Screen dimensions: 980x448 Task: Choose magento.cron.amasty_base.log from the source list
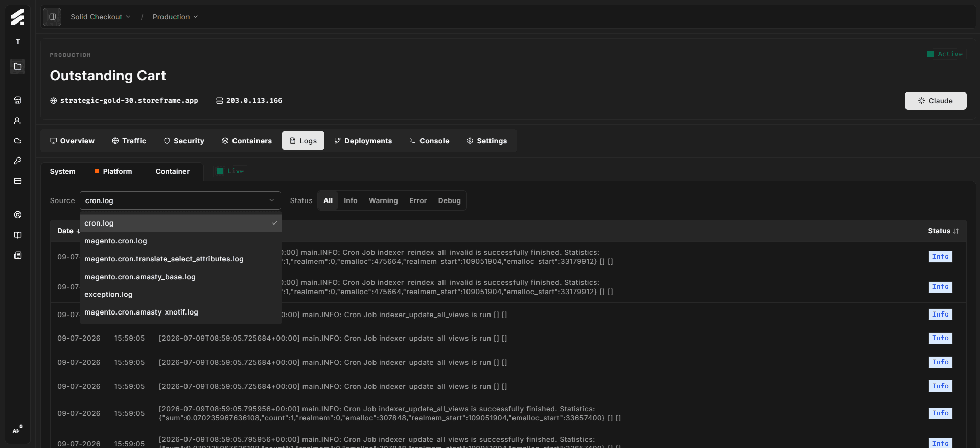pos(180,277)
